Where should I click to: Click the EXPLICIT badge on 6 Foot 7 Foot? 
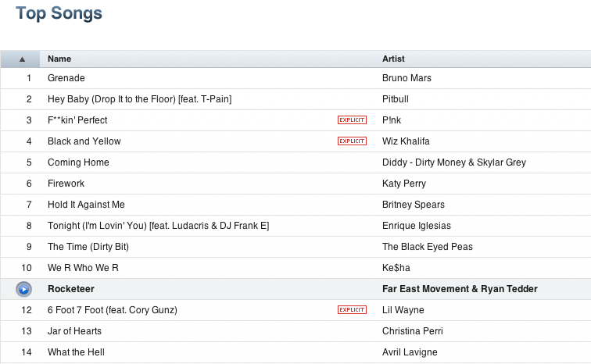point(352,310)
